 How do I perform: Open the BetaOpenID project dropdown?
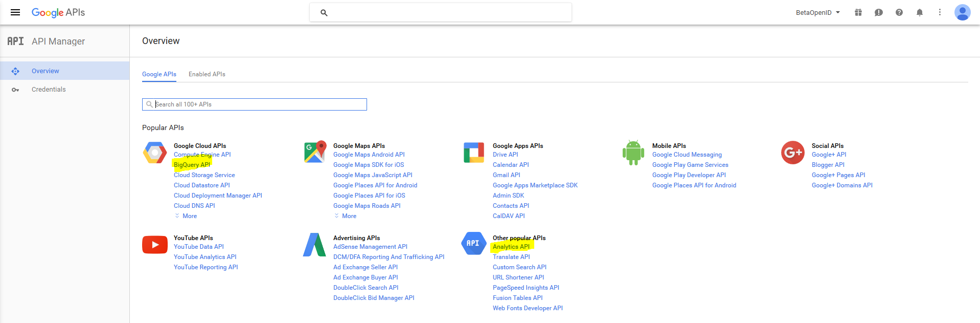coord(818,12)
